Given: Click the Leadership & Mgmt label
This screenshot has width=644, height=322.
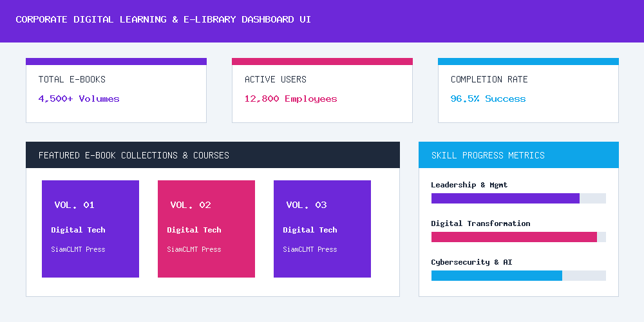Looking at the screenshot, I should 469,185.
